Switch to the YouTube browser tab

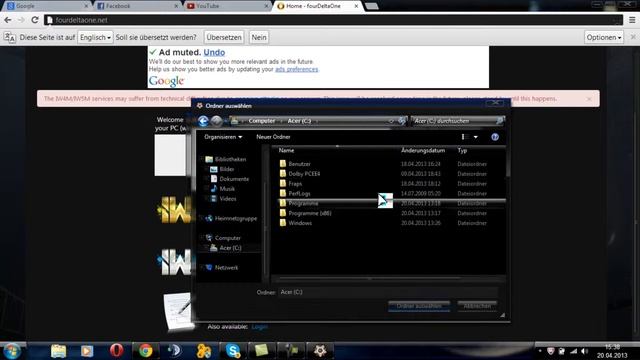point(227,6)
